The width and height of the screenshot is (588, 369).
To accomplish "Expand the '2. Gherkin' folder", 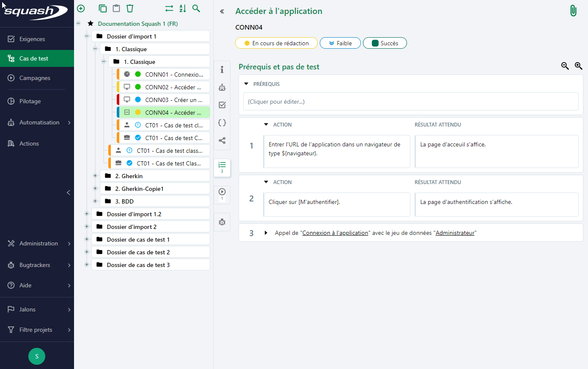I will click(95, 176).
